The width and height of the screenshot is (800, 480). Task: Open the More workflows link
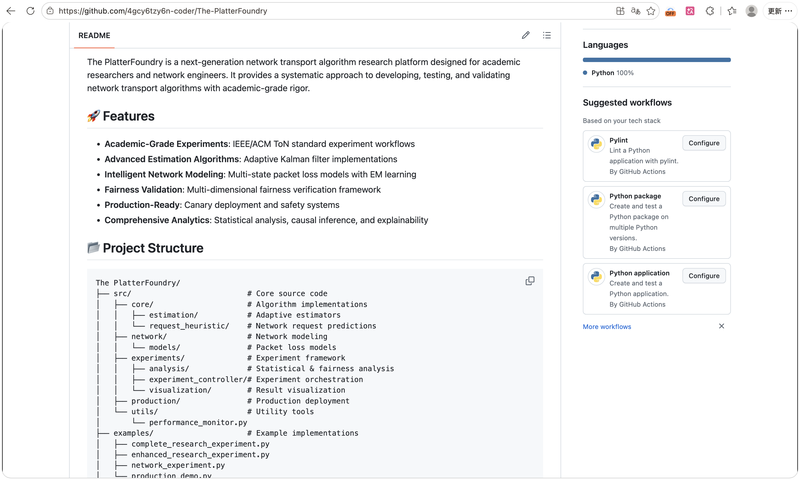tap(607, 326)
